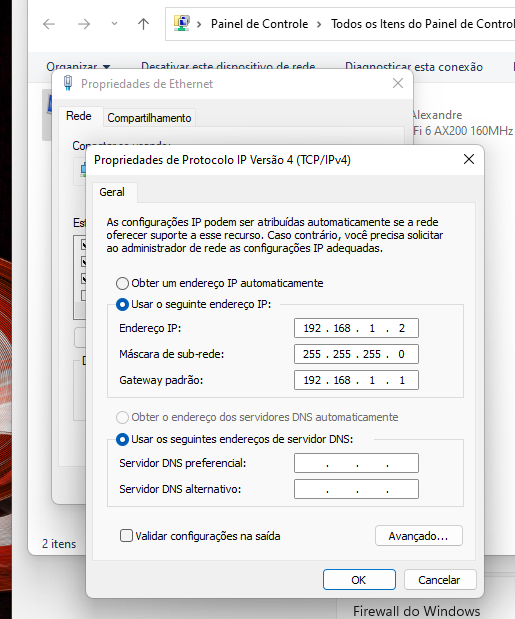Image resolution: width=515 pixels, height=619 pixels.
Task: Click the Ethernet adapter title icon
Action: click(x=68, y=83)
